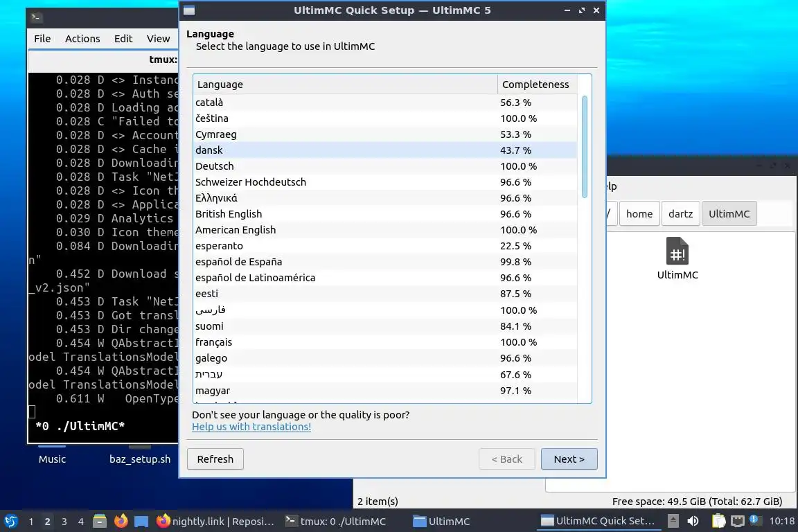The image size is (798, 532).
Task: Click dartz in file manager path bar
Action: coord(680,214)
